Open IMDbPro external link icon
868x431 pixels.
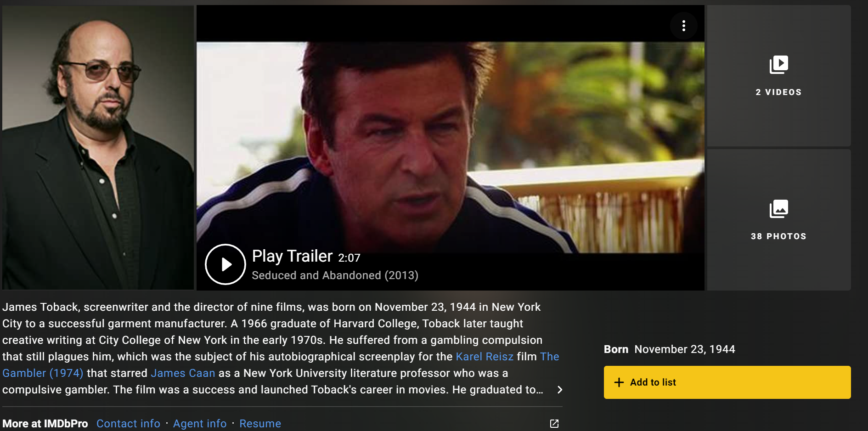pyautogui.click(x=554, y=424)
